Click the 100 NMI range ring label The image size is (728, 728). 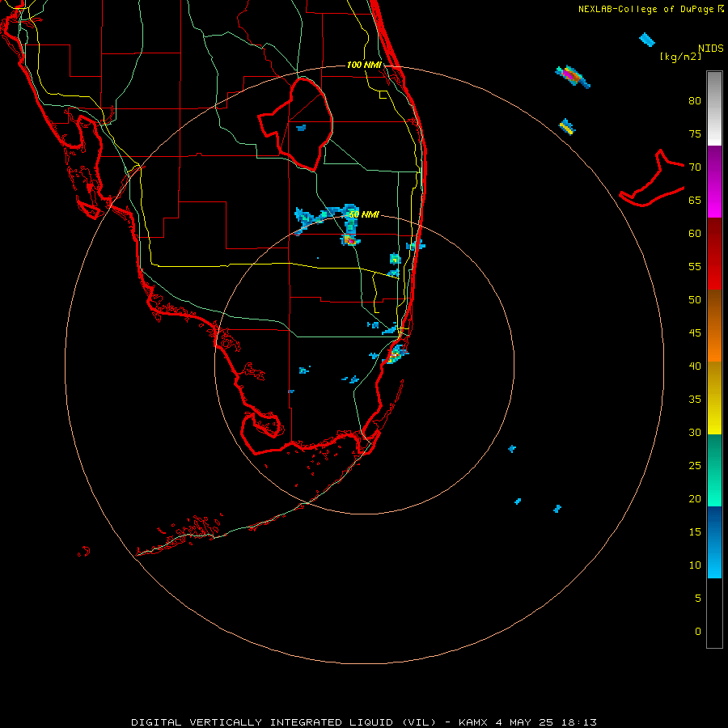pyautogui.click(x=364, y=65)
